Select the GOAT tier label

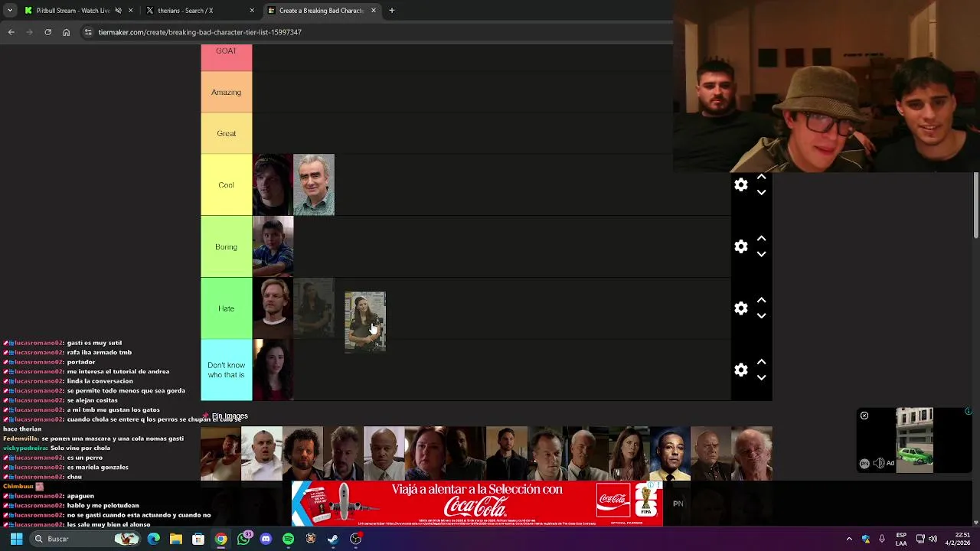pos(226,58)
